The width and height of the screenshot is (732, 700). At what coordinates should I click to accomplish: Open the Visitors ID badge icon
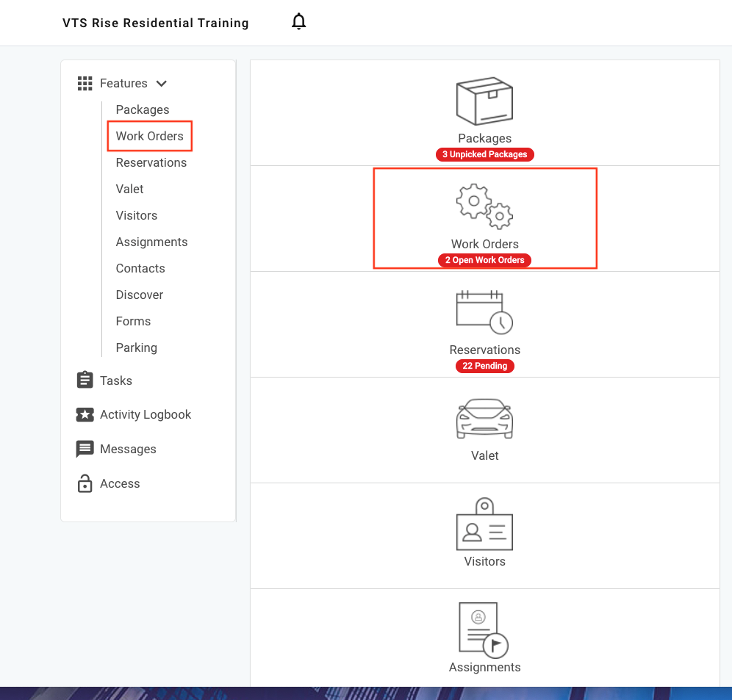pos(484,524)
